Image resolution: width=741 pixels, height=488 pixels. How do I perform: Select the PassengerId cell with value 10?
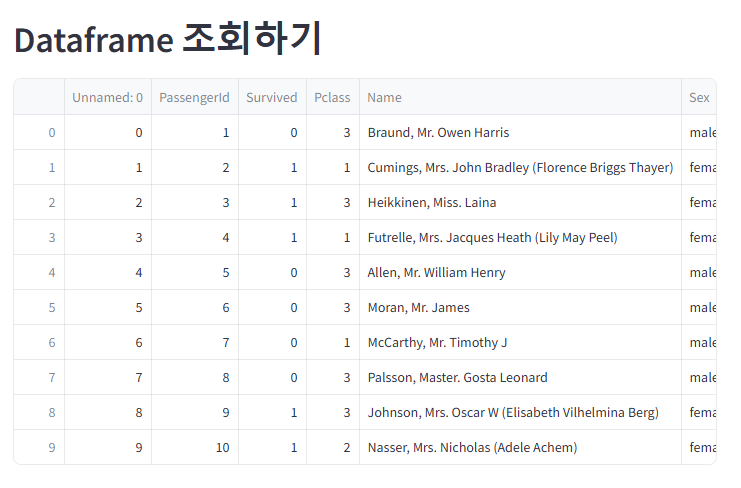195,447
